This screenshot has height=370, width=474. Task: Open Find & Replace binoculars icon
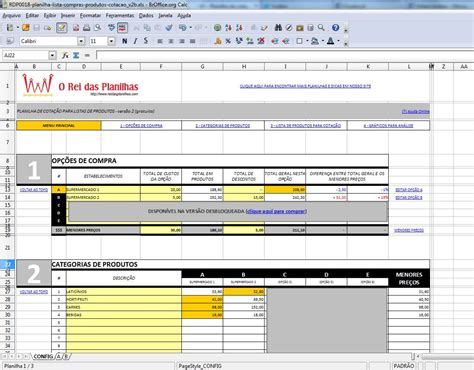[278, 28]
